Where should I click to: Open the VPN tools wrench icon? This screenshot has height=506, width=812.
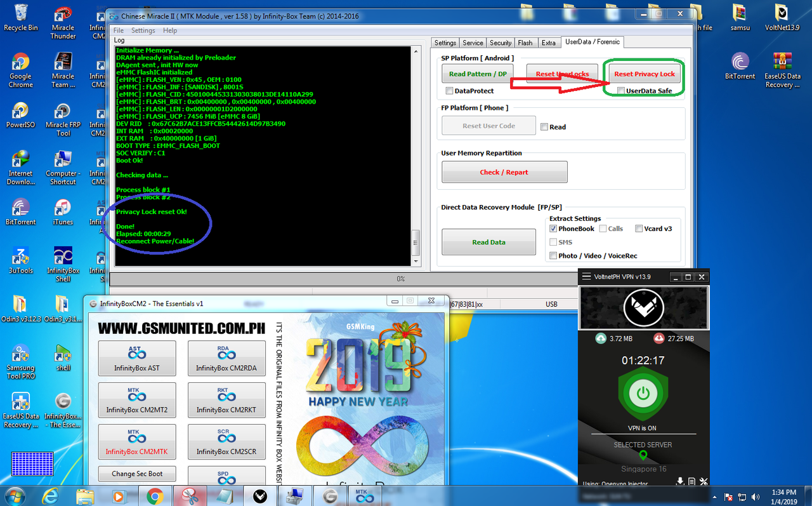[704, 482]
